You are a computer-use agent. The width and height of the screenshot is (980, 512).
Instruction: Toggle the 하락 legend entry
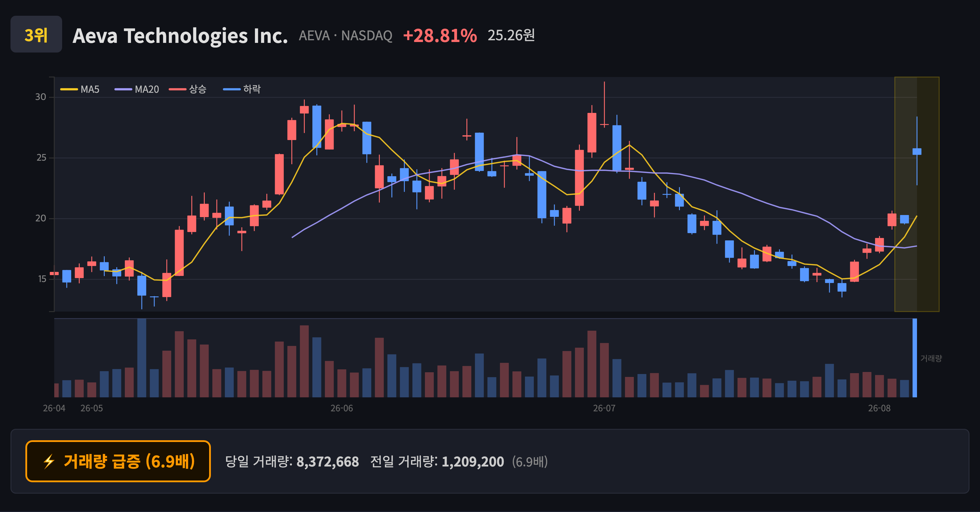(x=242, y=89)
